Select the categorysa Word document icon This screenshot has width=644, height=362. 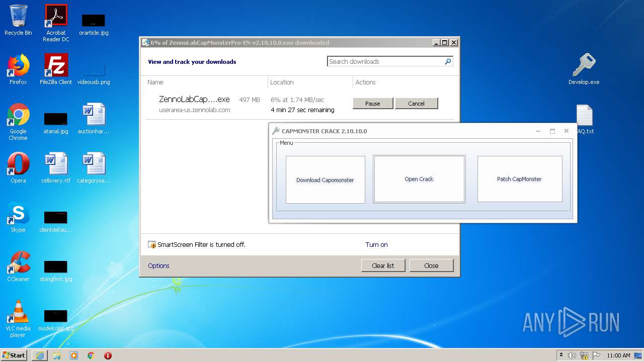click(94, 168)
